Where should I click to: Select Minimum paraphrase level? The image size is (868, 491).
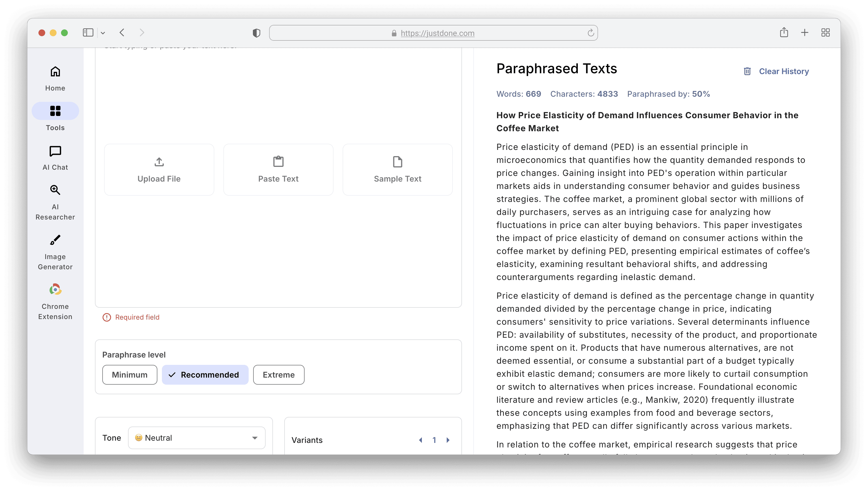pos(130,375)
